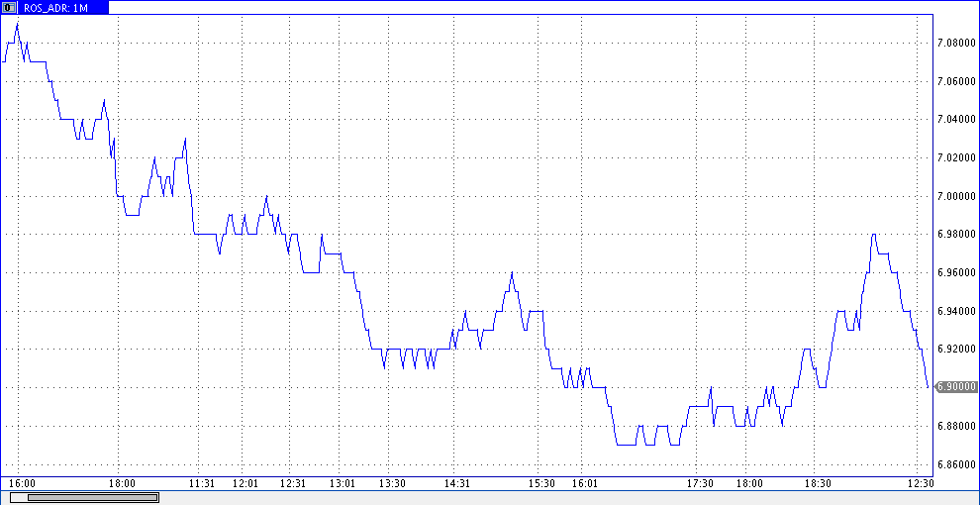Click the 16:00 time axis label
Screen dimensions: 980x505
[23, 484]
